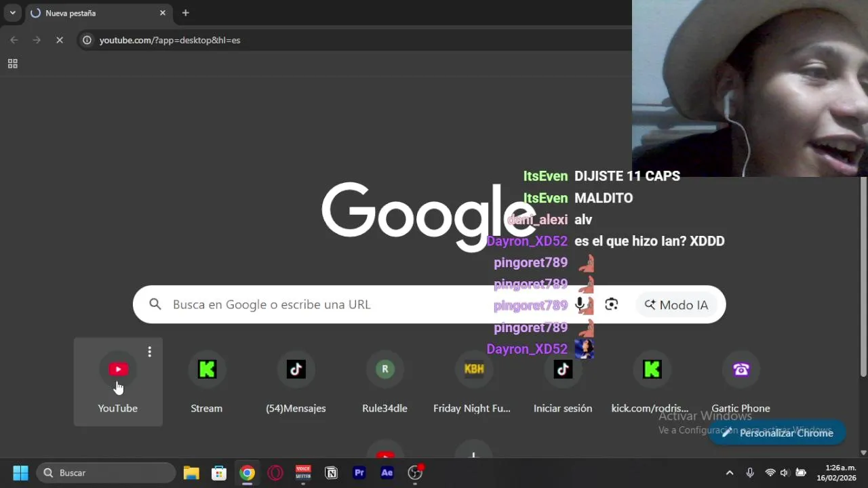This screenshot has width=868, height=488.
Task: Open Notion from the taskbar
Action: click(331, 472)
